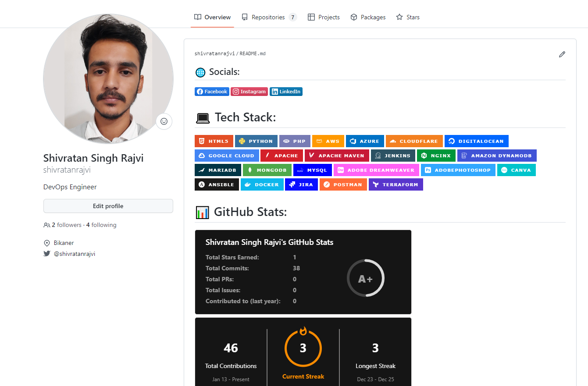Click the Jenkins tech stack badge
Screen dimensions: 588x386
[393, 155]
